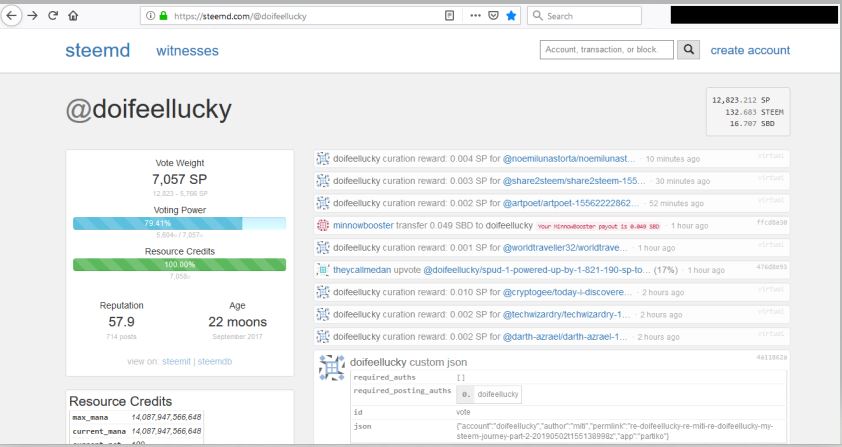Click the magnifier search button on steemd
This screenshot has height=447, width=842.
(689, 50)
